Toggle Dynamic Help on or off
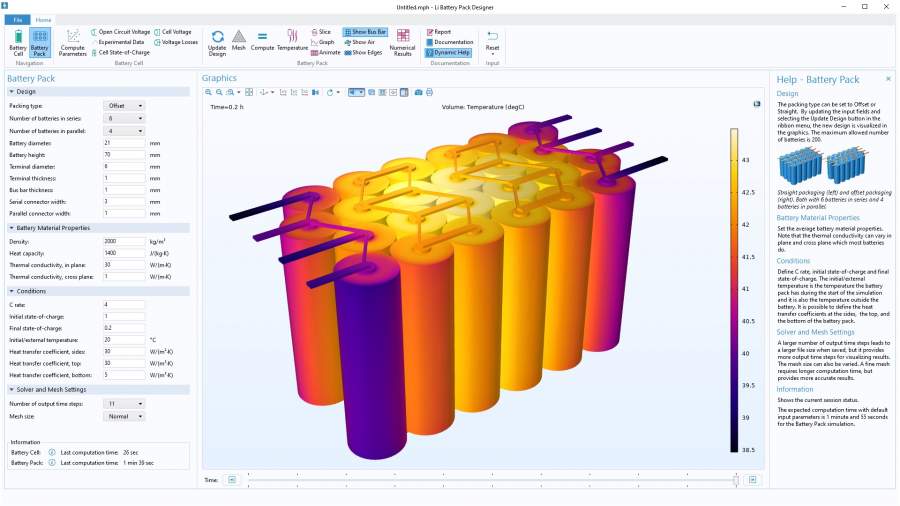 point(448,52)
